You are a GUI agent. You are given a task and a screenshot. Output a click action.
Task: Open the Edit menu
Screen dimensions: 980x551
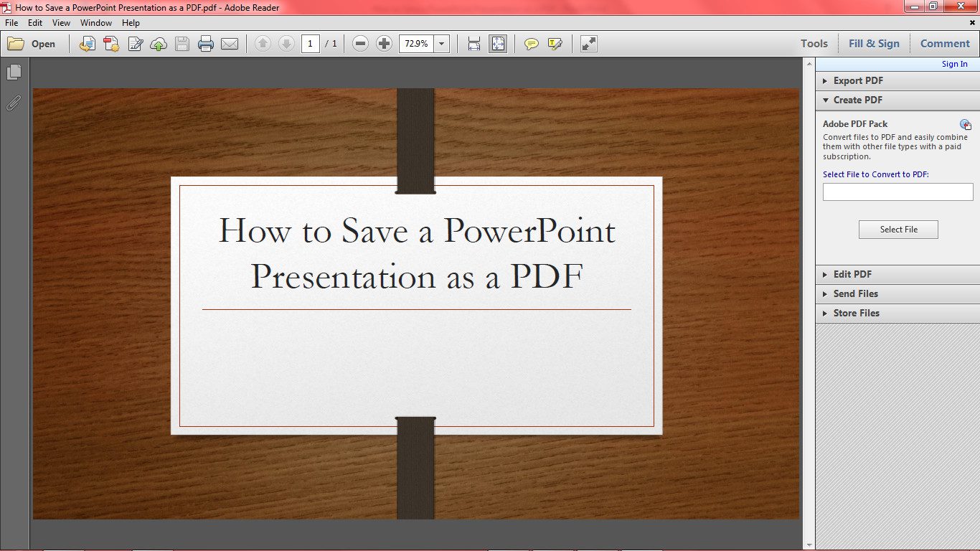(x=35, y=23)
